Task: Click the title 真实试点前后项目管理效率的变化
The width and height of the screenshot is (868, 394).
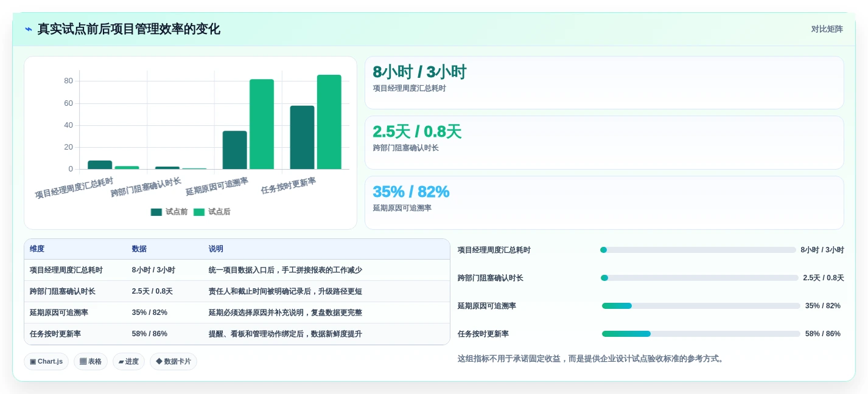Action: 129,29
